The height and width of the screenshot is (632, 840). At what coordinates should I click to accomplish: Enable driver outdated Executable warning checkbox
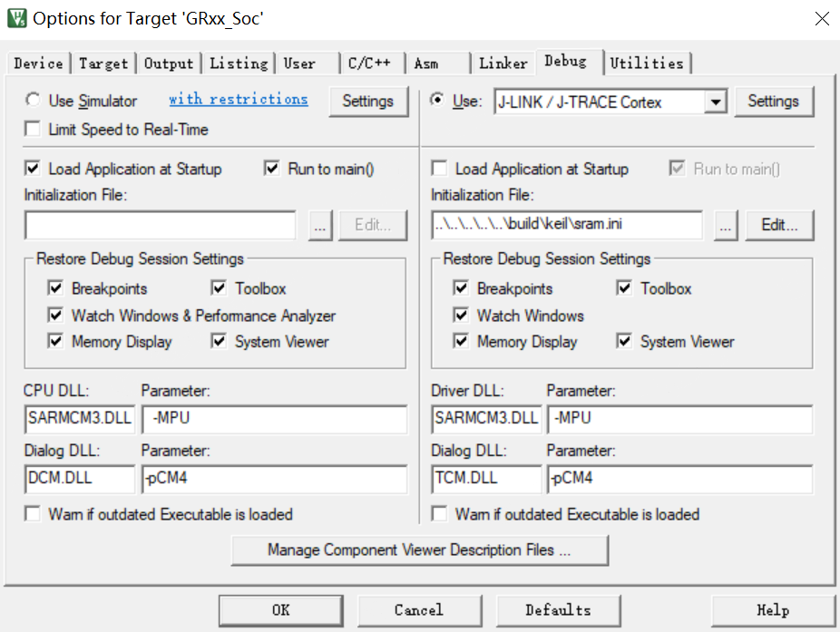coord(439,514)
